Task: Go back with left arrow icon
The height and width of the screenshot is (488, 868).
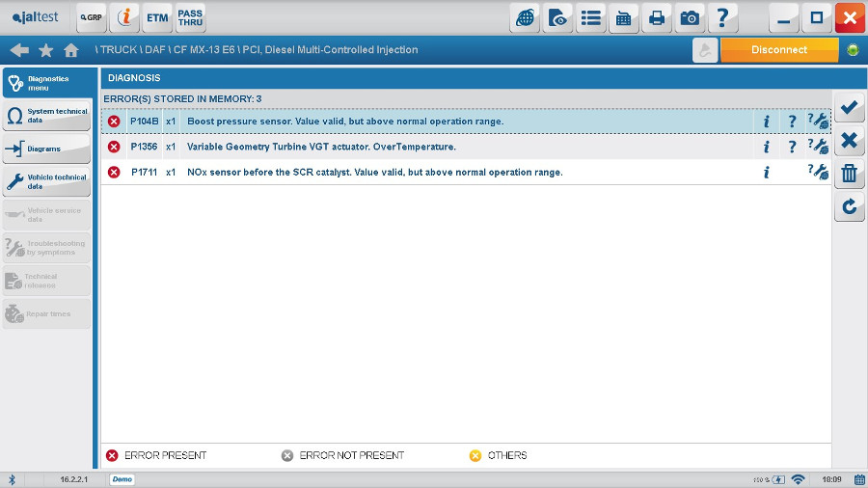Action: point(19,50)
